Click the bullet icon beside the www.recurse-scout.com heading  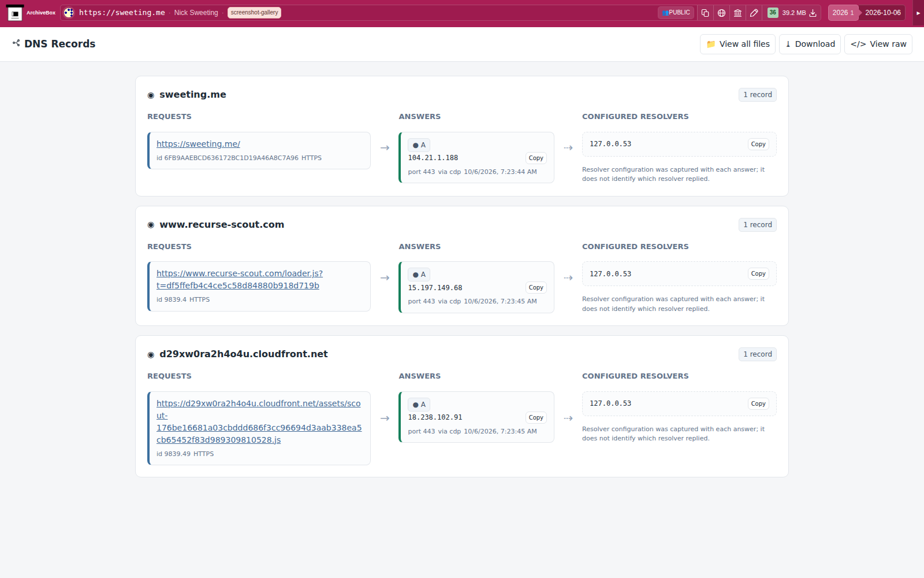(151, 225)
